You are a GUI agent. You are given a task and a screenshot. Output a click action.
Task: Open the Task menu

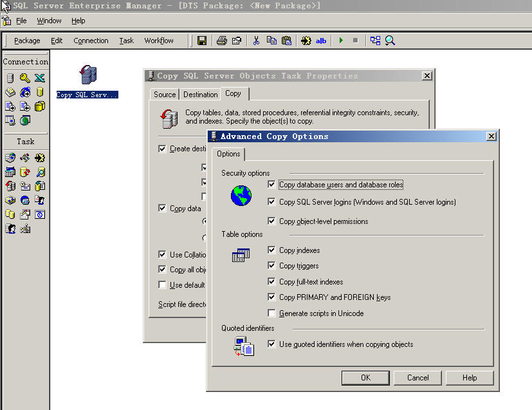point(126,41)
